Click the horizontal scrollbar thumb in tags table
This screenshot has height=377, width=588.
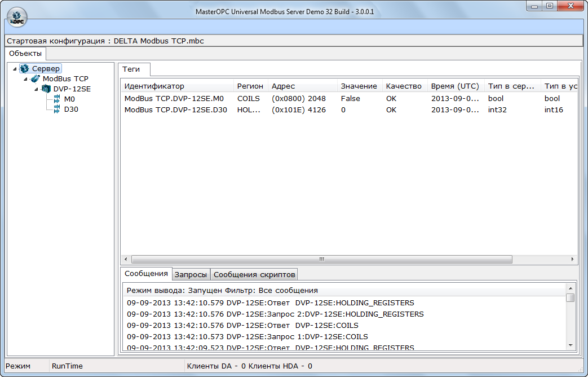[321, 260]
